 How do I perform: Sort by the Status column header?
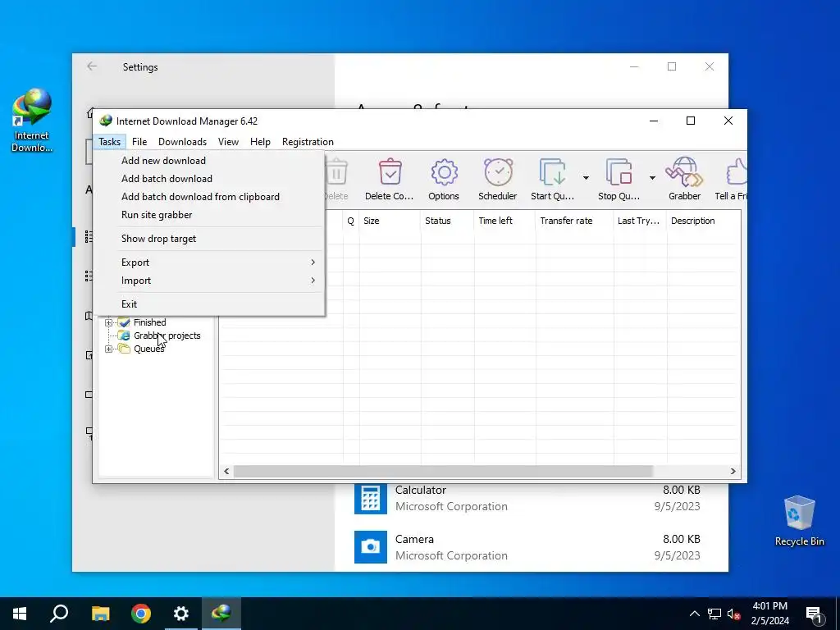(447, 221)
